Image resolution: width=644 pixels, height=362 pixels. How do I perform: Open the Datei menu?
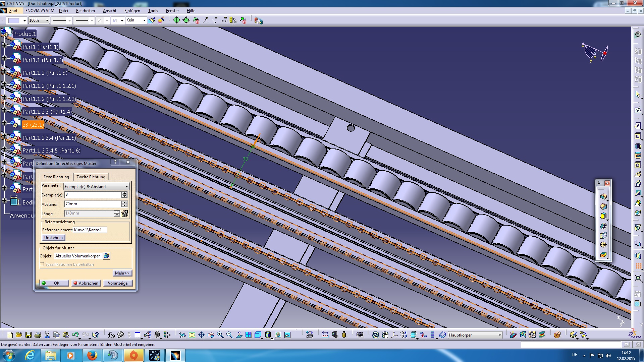63,11
